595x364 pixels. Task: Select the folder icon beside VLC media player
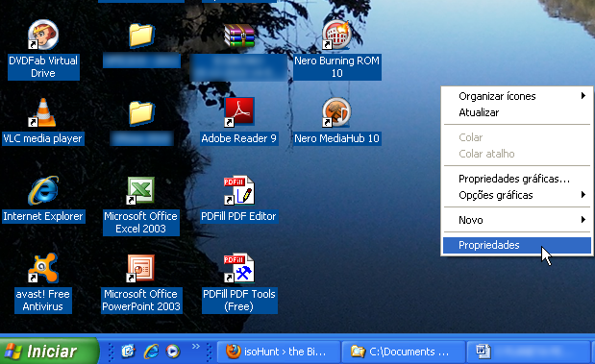(x=141, y=113)
